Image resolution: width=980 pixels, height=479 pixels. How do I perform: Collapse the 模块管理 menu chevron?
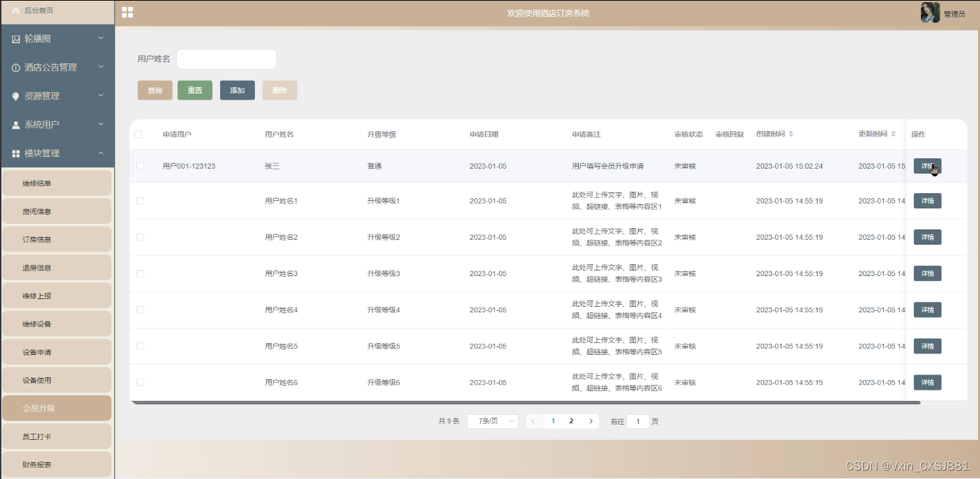click(x=100, y=153)
